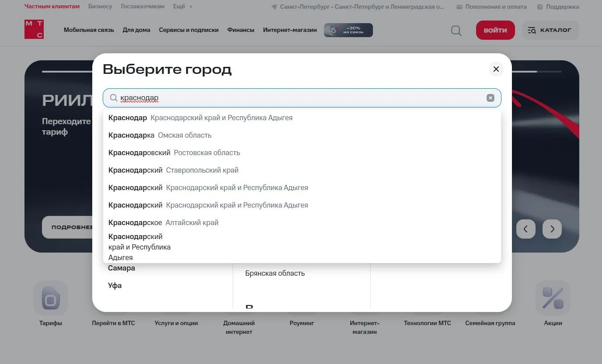The image size is (602, 364).
Task: Switch to Частным клиентам
Action: point(52,7)
